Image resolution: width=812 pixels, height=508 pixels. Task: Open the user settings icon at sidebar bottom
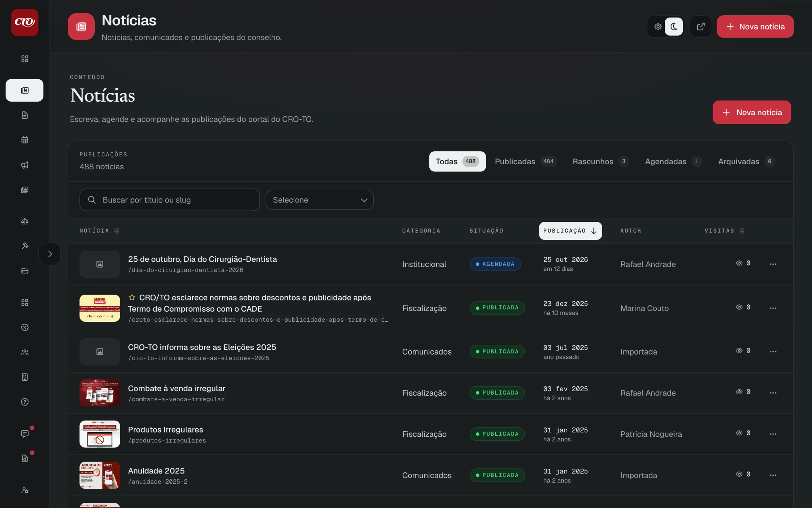click(x=25, y=490)
